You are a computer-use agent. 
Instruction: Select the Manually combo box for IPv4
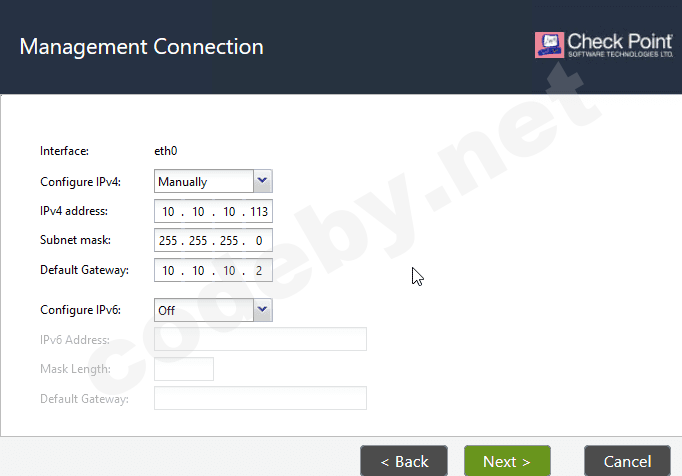[213, 181]
